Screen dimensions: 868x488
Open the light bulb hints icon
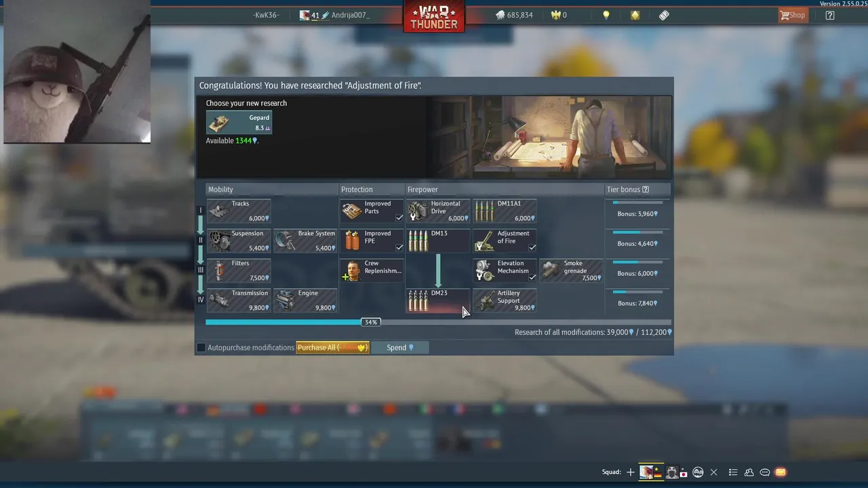(606, 15)
